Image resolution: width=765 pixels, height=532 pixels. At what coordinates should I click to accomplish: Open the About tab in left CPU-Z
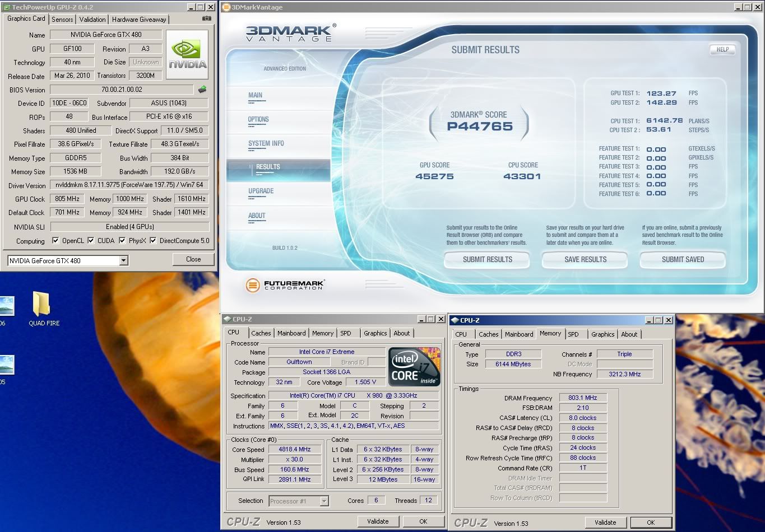pyautogui.click(x=401, y=333)
